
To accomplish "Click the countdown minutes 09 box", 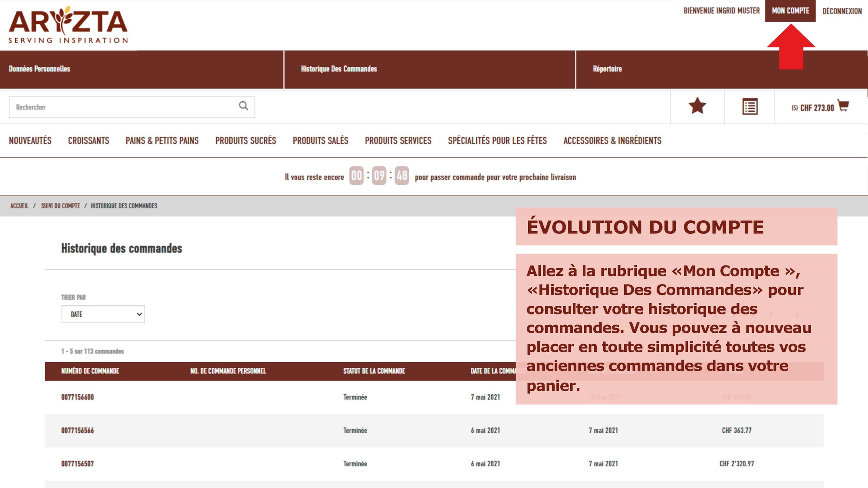I will pyautogui.click(x=379, y=176).
